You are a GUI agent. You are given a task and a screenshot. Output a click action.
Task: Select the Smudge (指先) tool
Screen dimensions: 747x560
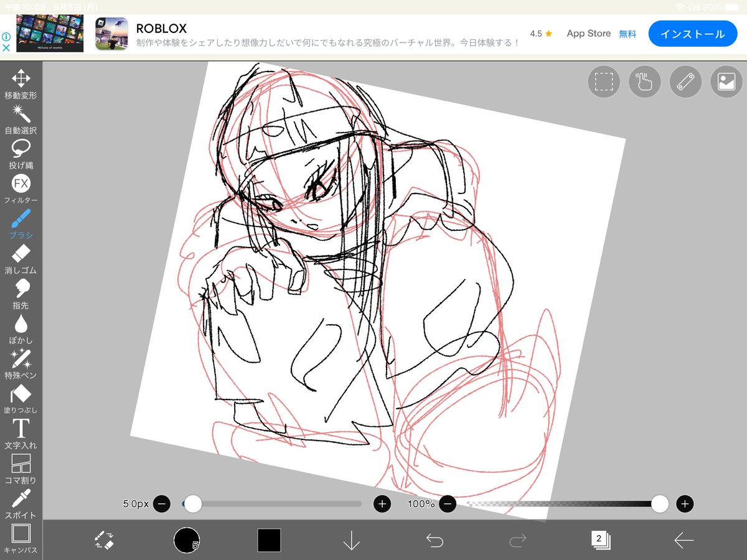click(x=21, y=294)
